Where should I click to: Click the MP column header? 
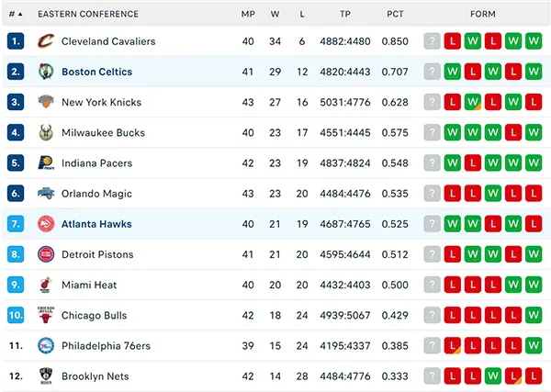248,14
